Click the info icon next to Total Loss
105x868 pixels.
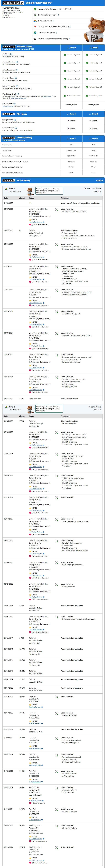(x=11, y=54)
